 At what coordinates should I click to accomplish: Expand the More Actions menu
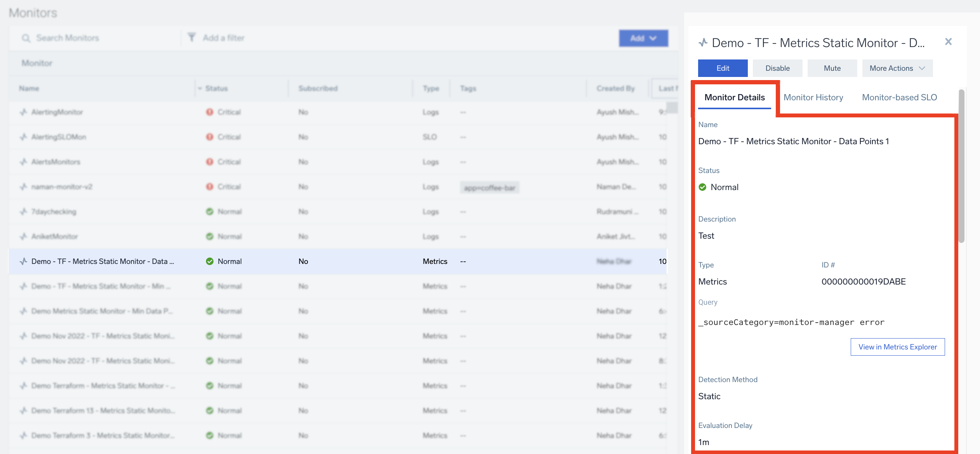pos(897,68)
